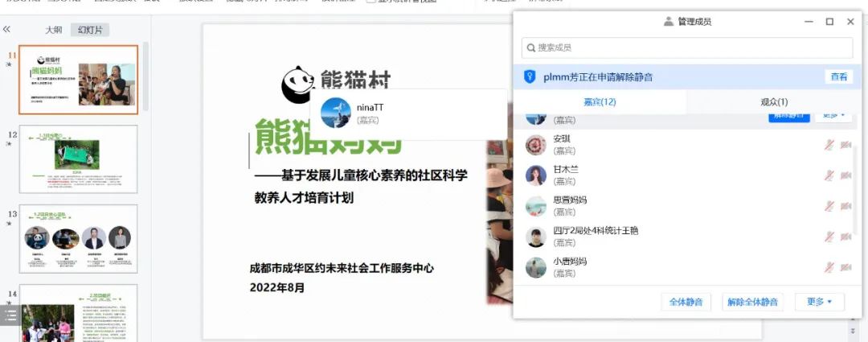Click the muted microphone icon for 安琪
Screen dimensions: 868x342
coord(829,145)
